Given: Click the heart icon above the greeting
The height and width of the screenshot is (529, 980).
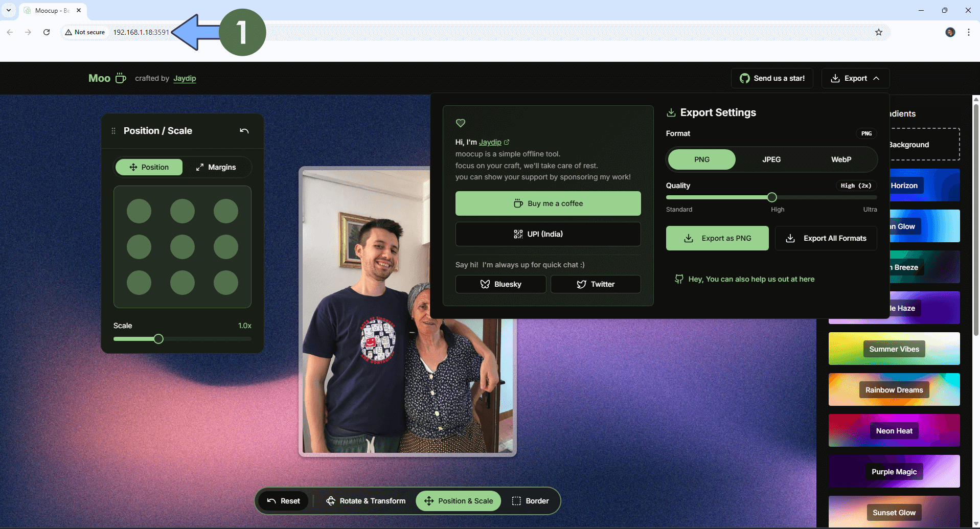Looking at the screenshot, I should click(461, 123).
